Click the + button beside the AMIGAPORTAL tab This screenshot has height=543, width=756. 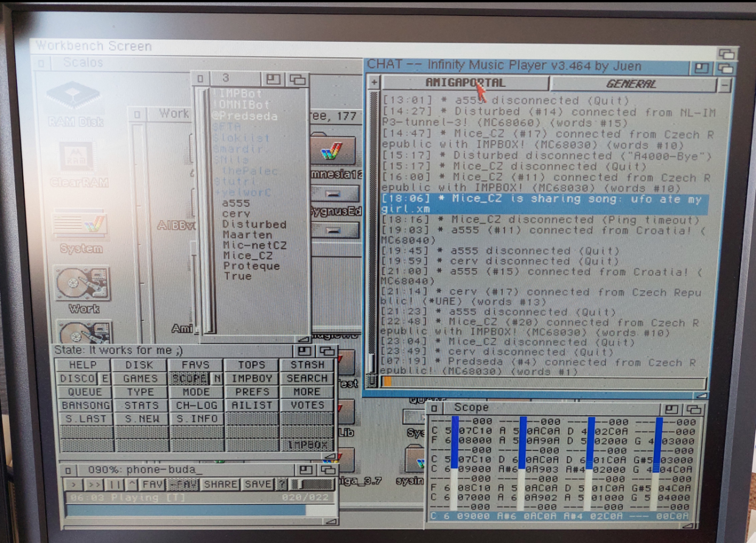(x=374, y=82)
